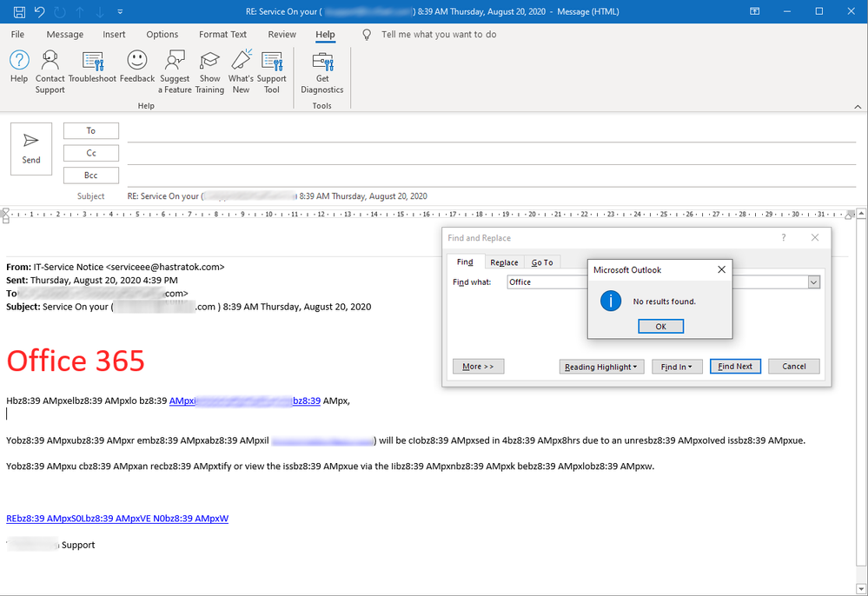Click into the Bcc address field
This screenshot has width=868, height=596.
(492, 176)
